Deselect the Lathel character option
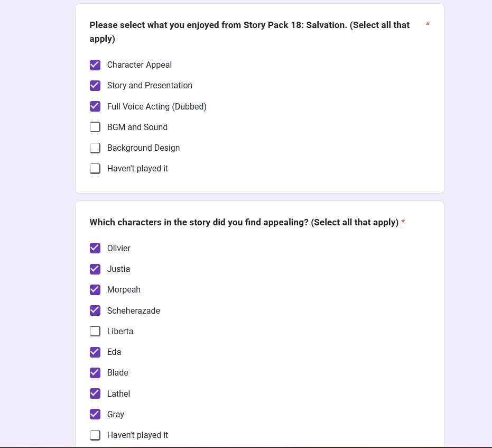The image size is (492, 448). (x=95, y=394)
